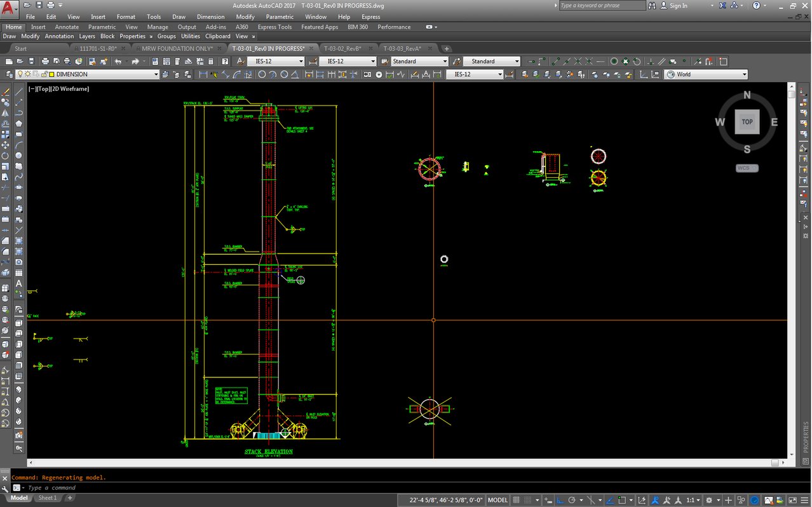Click the search binoculars icon
Image resolution: width=812 pixels, height=507 pixels.
[653, 6]
